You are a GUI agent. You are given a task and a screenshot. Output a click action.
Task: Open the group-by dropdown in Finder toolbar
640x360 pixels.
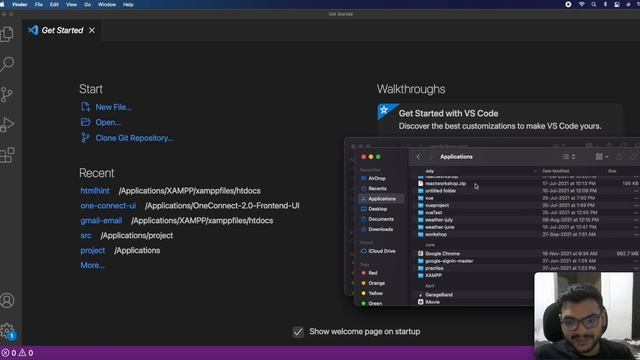click(x=602, y=157)
